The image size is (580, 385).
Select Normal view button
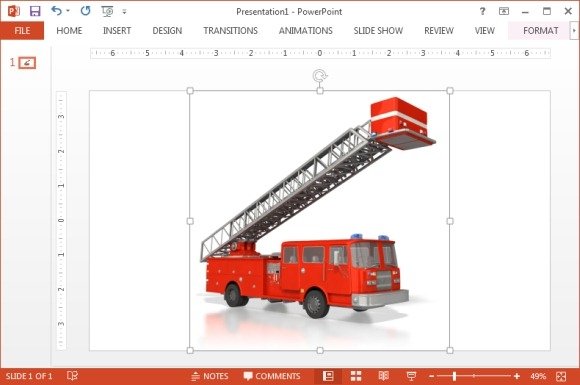point(328,376)
